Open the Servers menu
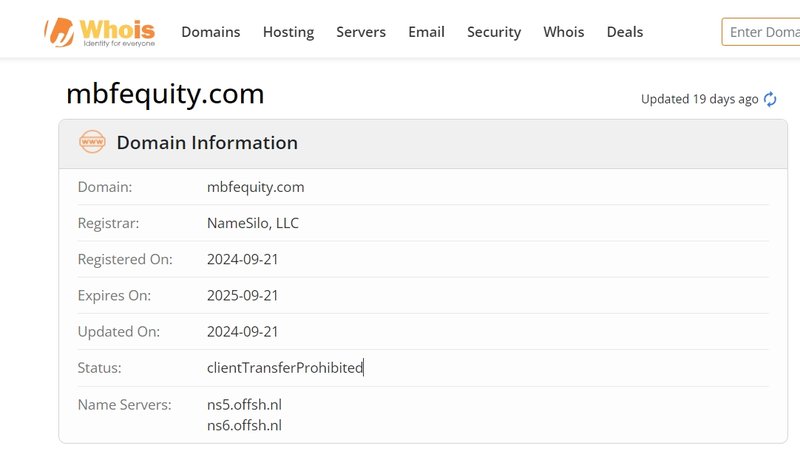800x451 pixels. [361, 32]
